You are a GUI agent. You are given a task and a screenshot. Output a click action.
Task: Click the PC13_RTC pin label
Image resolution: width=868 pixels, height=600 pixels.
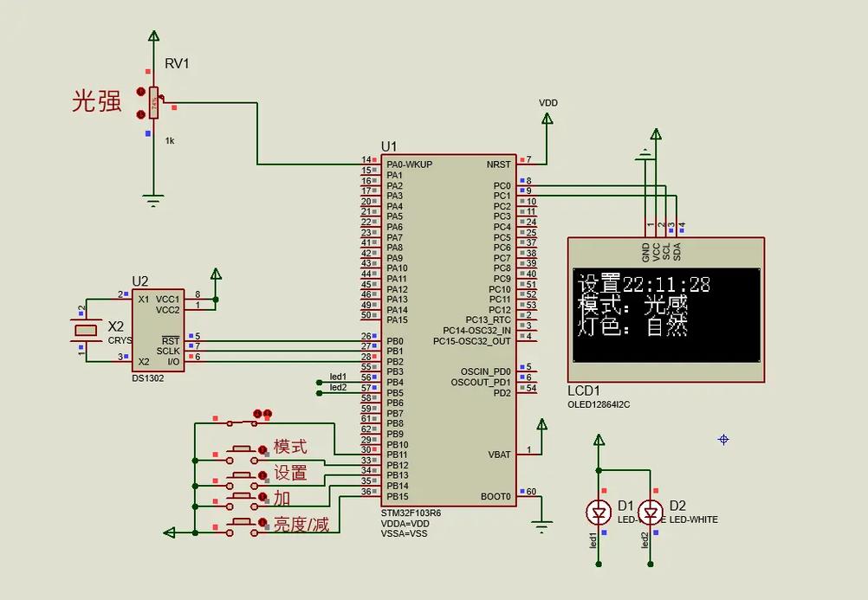point(489,320)
